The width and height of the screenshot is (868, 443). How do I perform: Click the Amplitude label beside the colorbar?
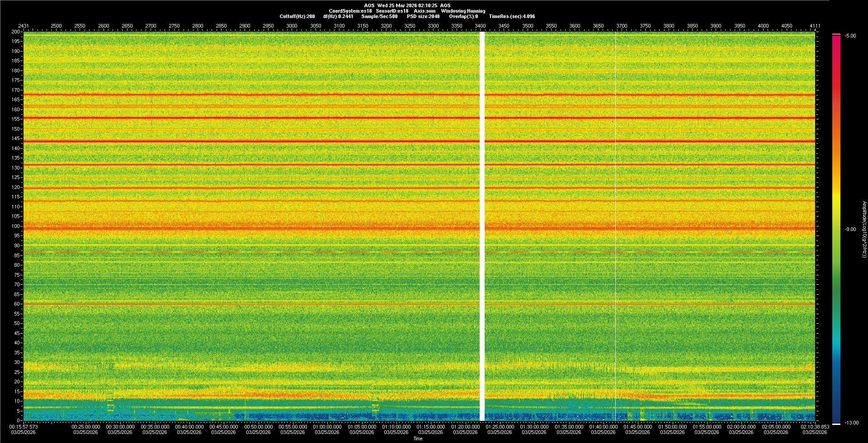tap(863, 230)
